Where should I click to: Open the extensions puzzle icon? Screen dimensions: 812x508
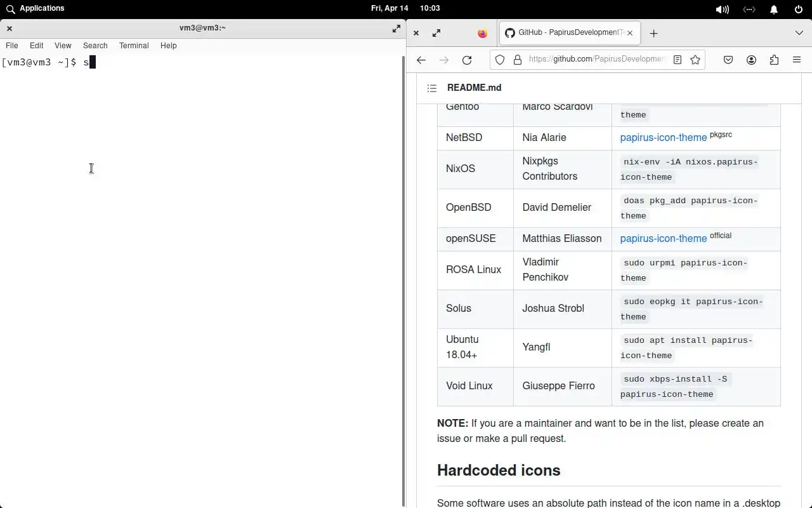[774, 60]
